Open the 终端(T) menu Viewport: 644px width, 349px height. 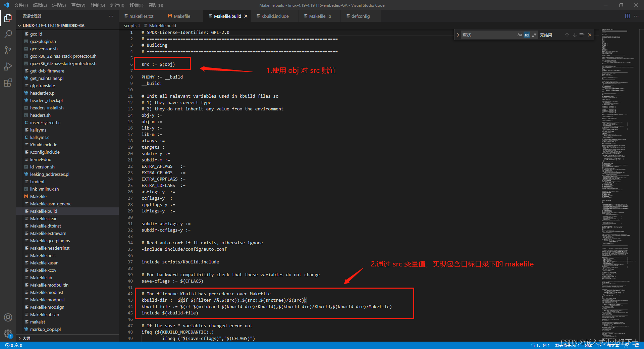[136, 5]
